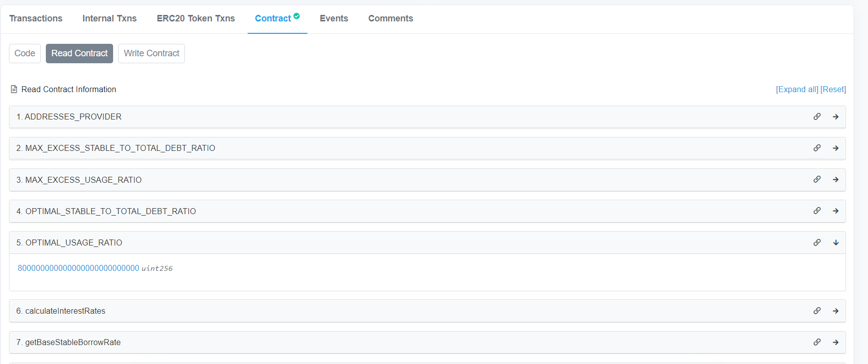
Task: Select the Read Contract button
Action: pyautogui.click(x=79, y=53)
